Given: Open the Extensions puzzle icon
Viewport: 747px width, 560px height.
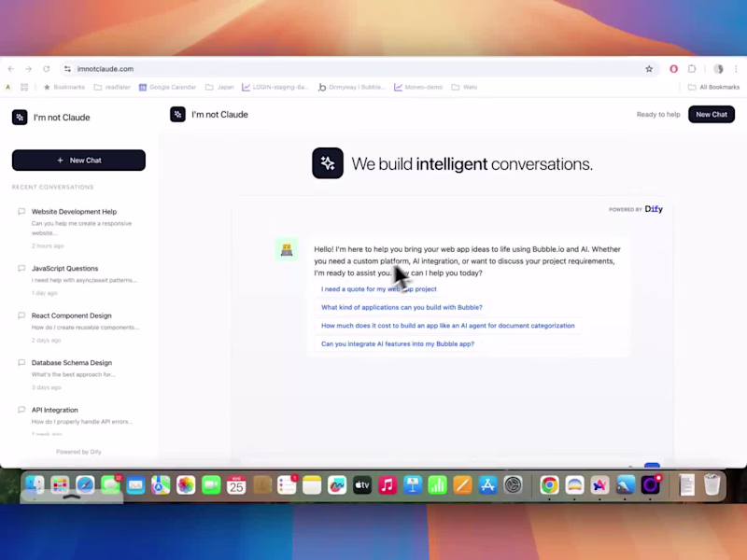Looking at the screenshot, I should point(692,69).
